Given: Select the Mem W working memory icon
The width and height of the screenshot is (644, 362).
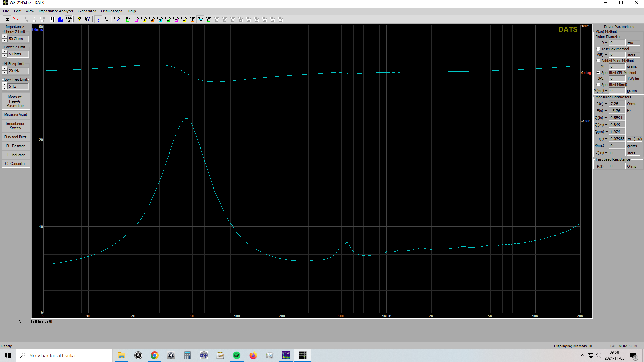Looking at the screenshot, I should (x=117, y=19).
